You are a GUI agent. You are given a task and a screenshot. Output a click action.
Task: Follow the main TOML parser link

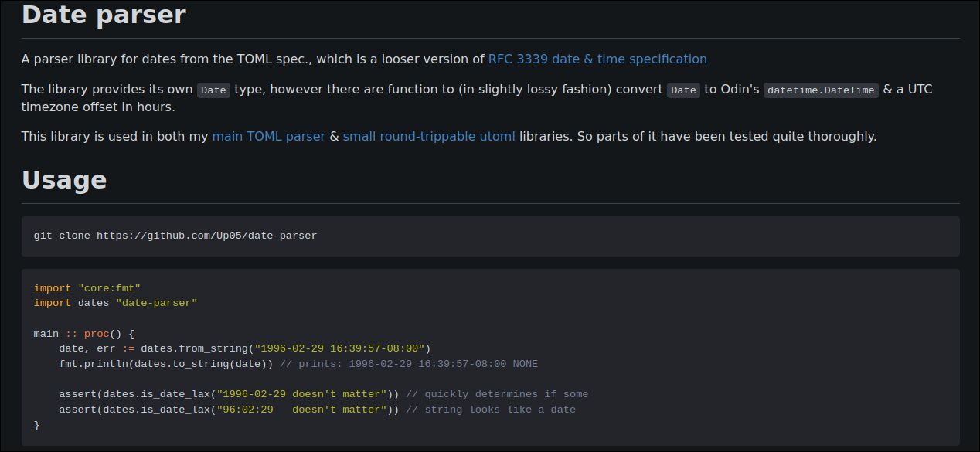268,136
